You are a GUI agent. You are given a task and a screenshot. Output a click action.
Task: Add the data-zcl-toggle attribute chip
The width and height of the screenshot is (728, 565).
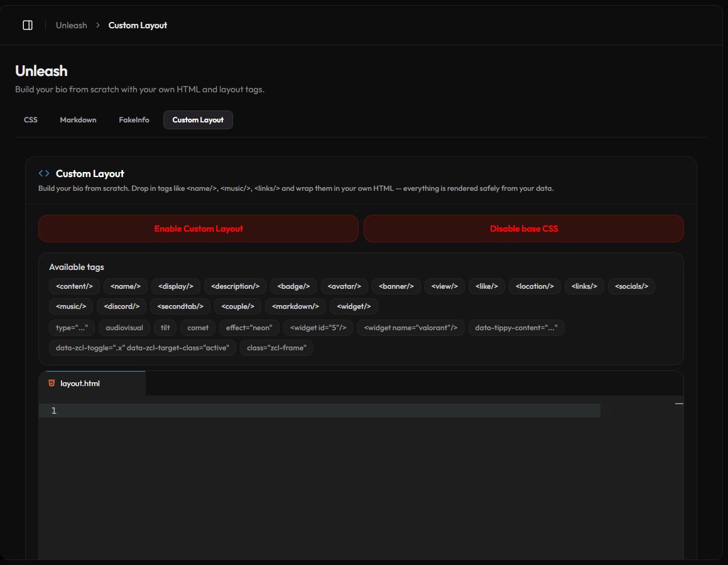pyautogui.click(x=143, y=348)
